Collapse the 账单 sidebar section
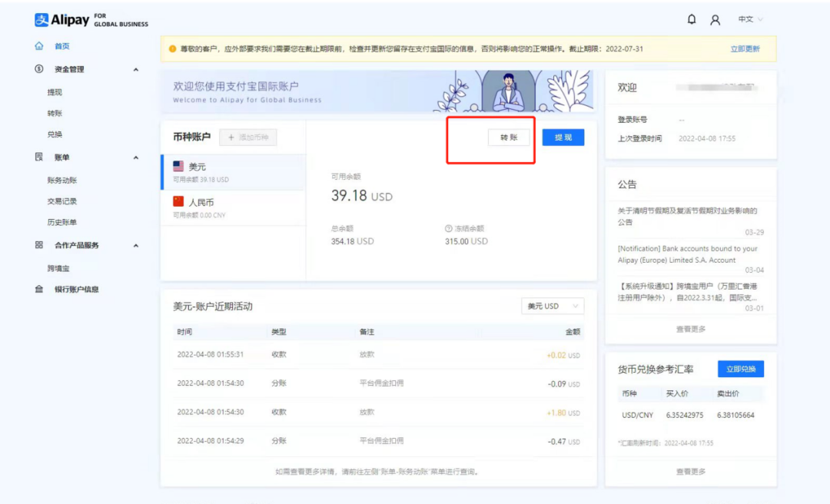Viewport: 830px width, 504px height. coord(135,156)
